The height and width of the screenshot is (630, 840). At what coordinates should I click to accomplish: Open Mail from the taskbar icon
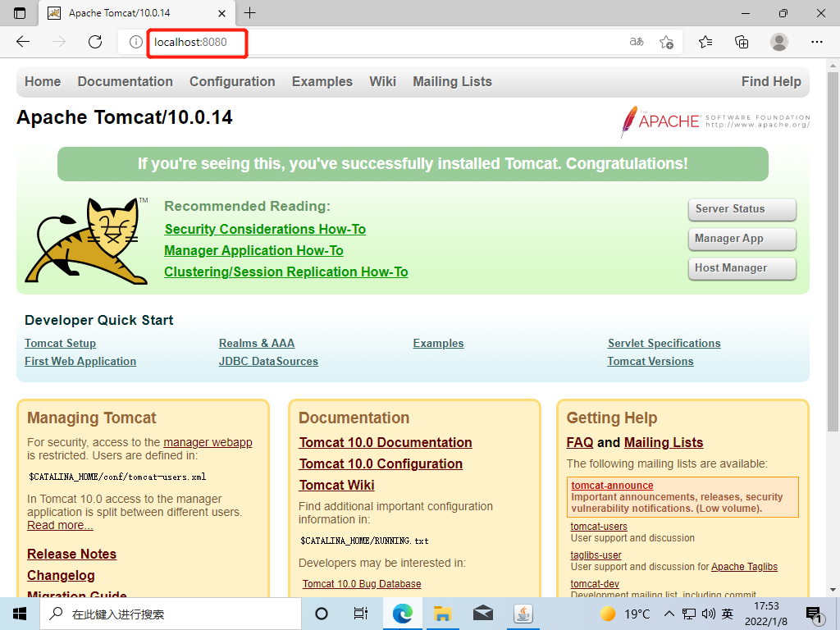(x=482, y=613)
